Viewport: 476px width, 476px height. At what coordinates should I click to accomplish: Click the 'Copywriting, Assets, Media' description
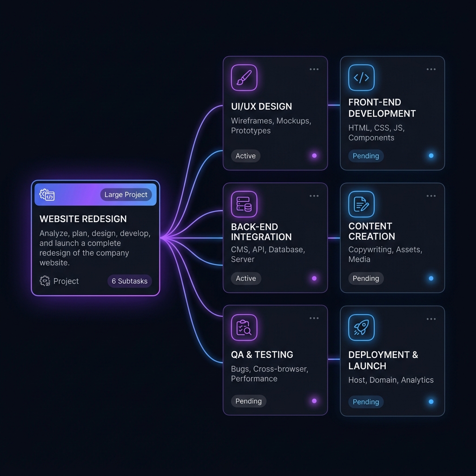[385, 254]
